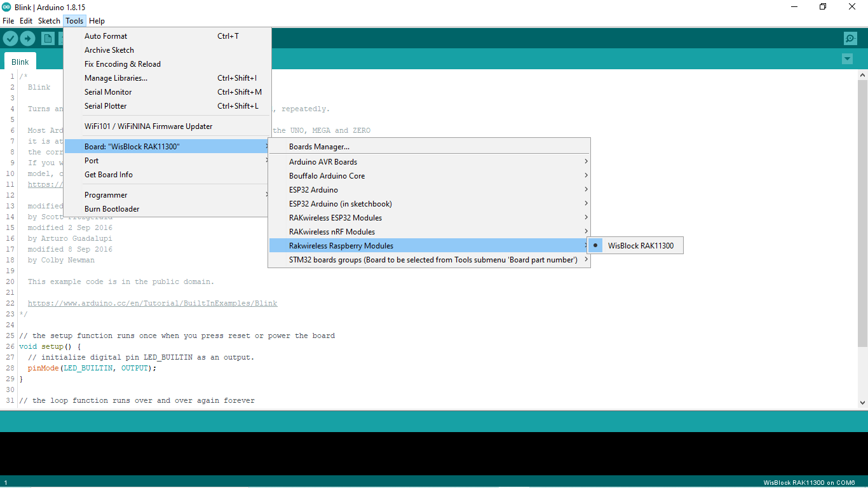Click the scrollbar down arrow

[x=862, y=402]
